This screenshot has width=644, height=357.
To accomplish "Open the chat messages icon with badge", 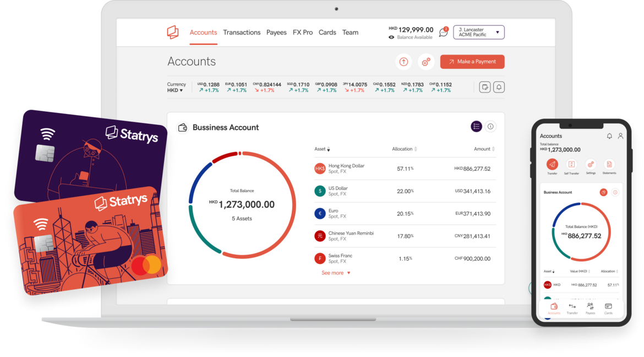I will coord(443,33).
